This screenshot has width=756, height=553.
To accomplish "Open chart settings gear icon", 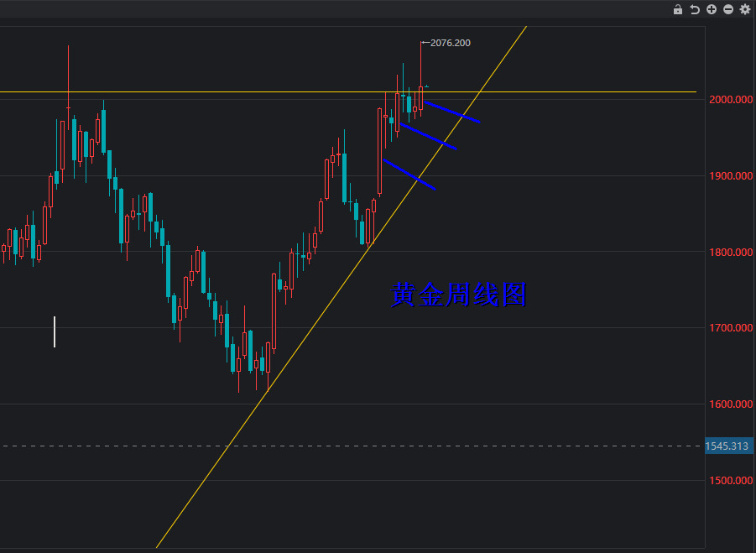I will tap(745, 9).
